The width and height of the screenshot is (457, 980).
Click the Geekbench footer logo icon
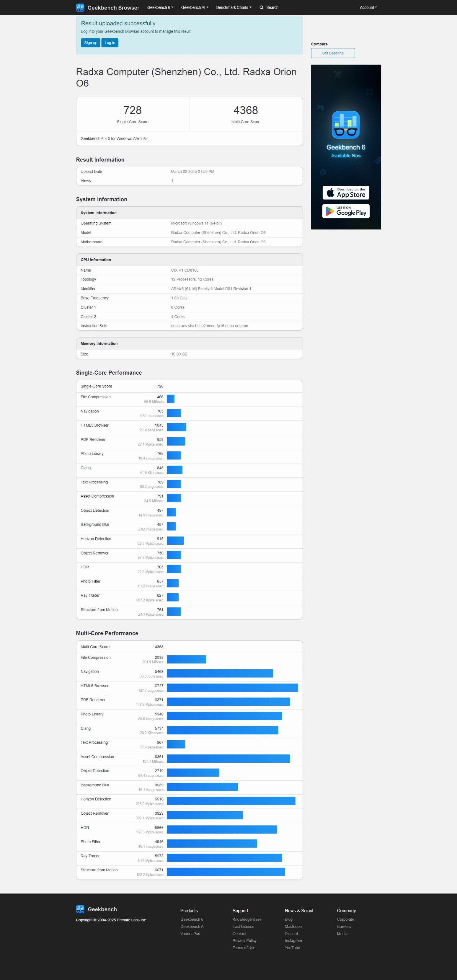click(80, 909)
